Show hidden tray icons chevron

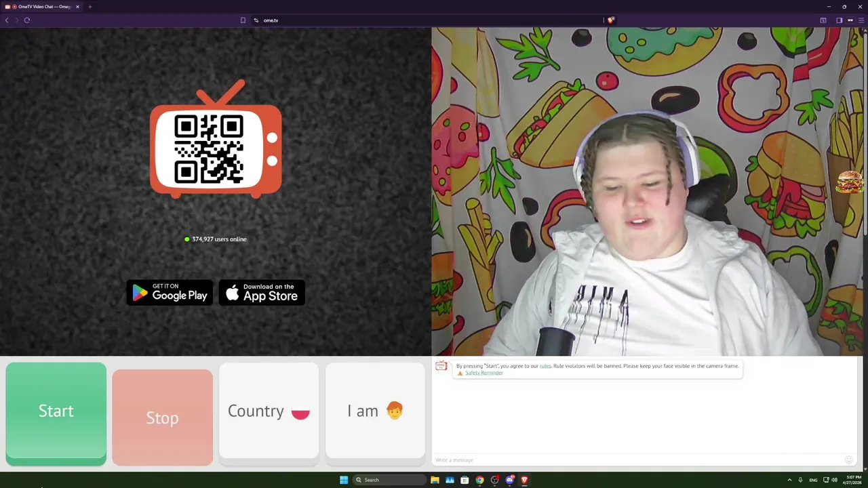789,480
